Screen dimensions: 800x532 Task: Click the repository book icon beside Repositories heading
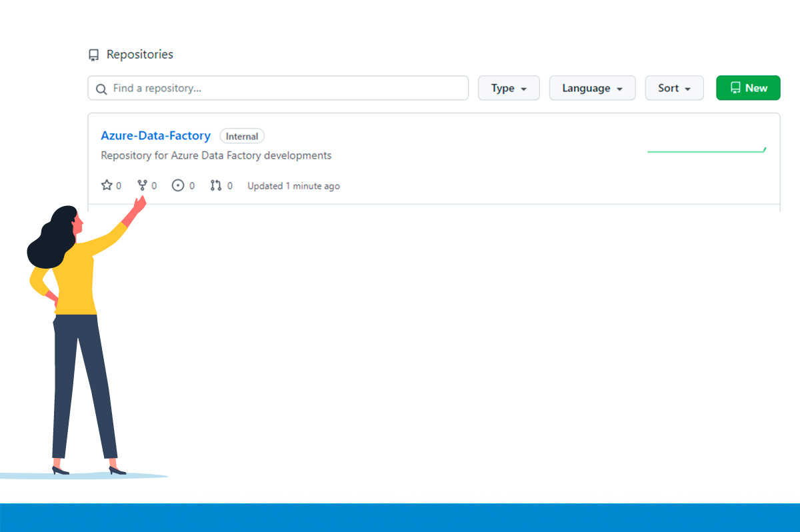tap(94, 54)
